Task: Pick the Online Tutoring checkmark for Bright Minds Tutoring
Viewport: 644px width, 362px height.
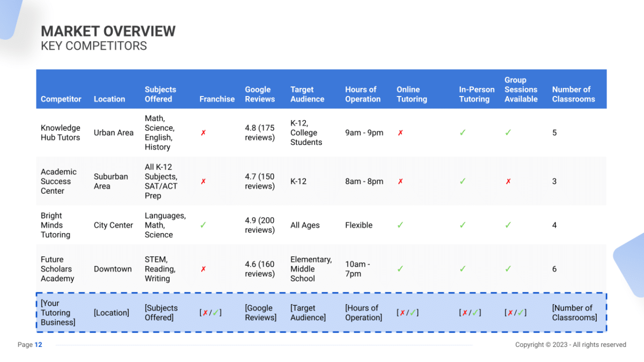Action: pyautogui.click(x=400, y=225)
